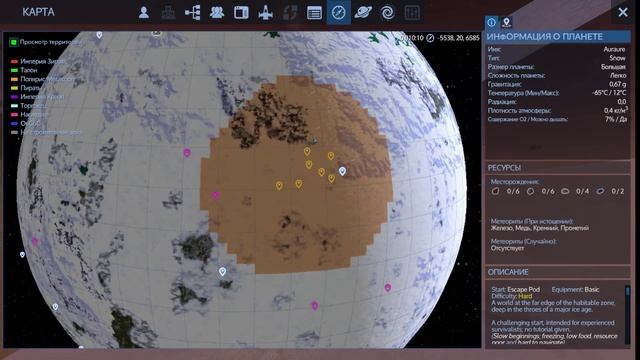640x360 pixels.
Task: Click the first ore deposit icon showing 0/6
Action: 496,191
